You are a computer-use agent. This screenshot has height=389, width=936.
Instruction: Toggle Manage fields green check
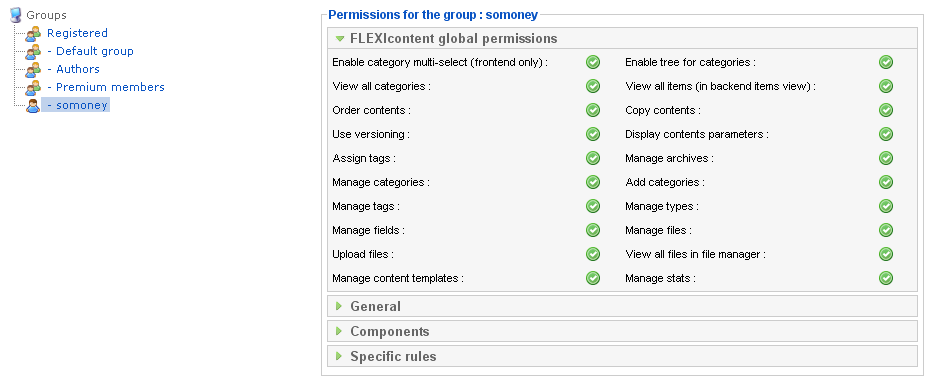pos(593,230)
